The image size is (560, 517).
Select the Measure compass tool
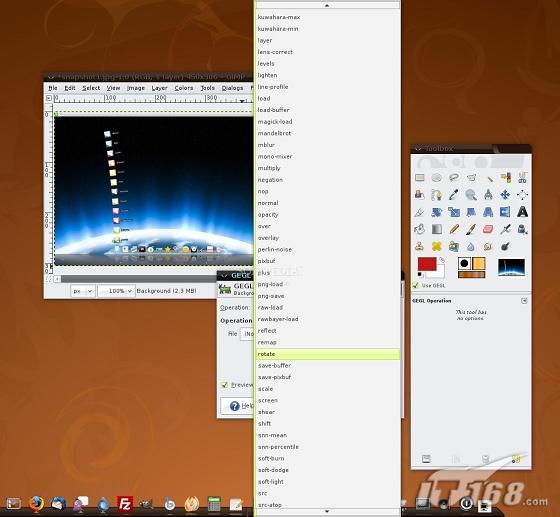[x=488, y=195]
